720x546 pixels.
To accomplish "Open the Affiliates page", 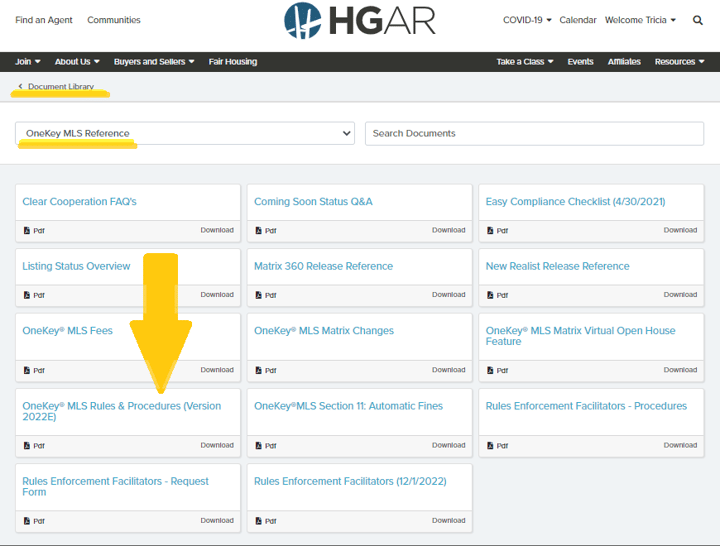I will [624, 62].
